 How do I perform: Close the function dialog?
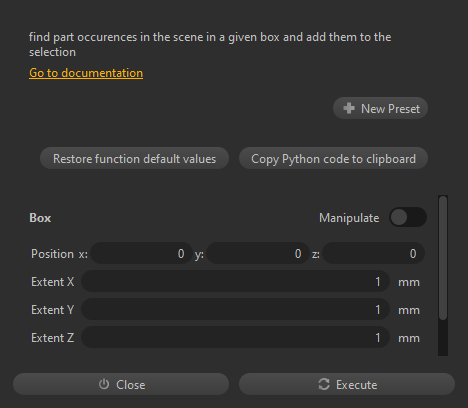[121, 384]
